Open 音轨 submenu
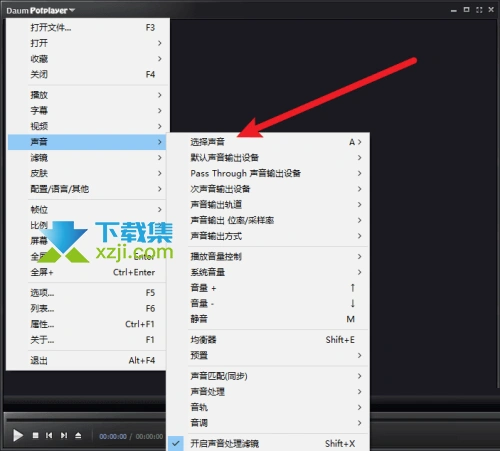The image size is (500, 451). [268, 407]
